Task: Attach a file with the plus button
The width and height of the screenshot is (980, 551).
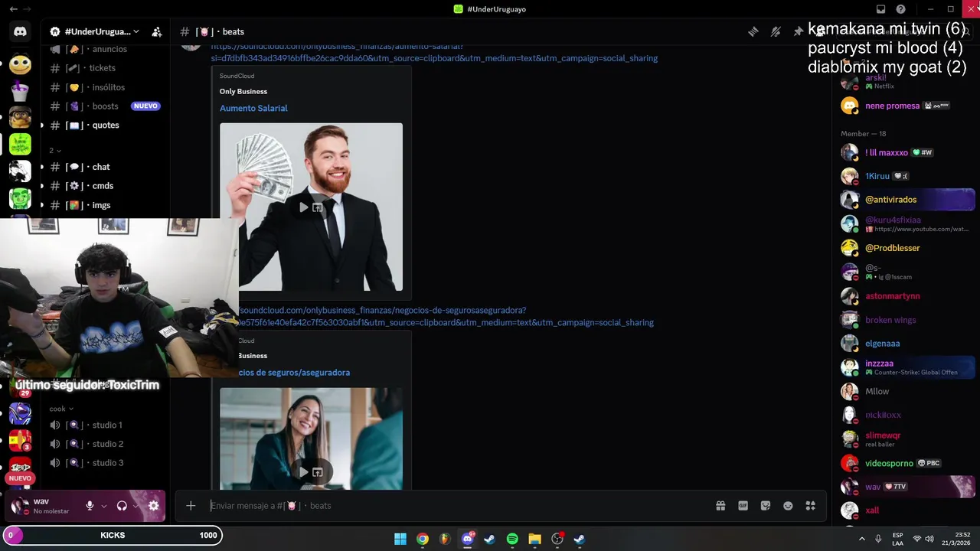Action: [x=191, y=506]
